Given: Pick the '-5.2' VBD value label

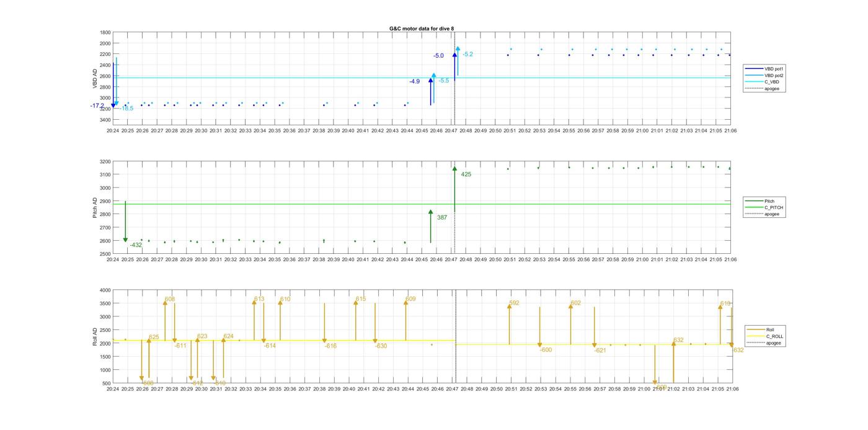Looking at the screenshot, I should tap(467, 55).
